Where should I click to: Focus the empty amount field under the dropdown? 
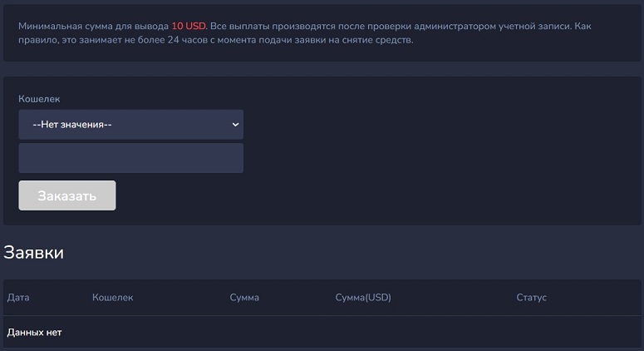coord(130,158)
